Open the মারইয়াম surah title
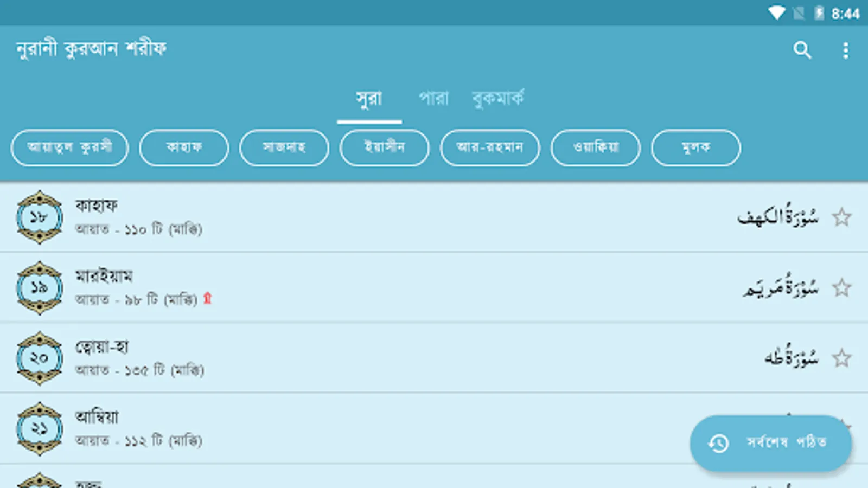868x488 pixels. [104, 276]
